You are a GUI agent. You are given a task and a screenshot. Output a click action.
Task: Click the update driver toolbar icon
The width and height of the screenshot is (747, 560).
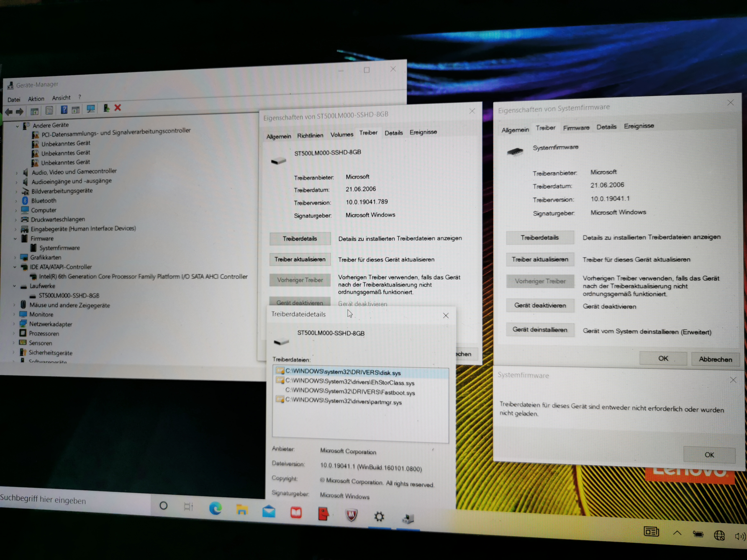click(106, 108)
